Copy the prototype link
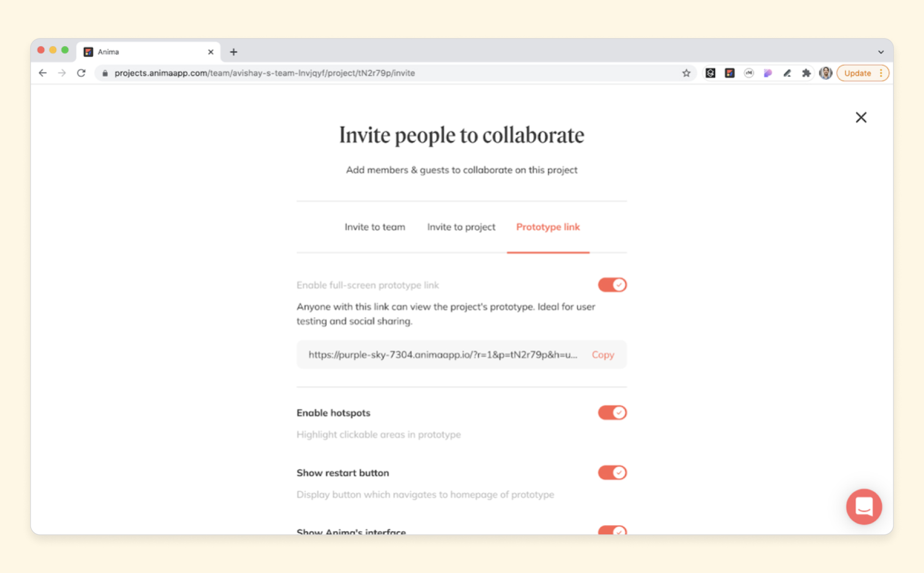Image resolution: width=924 pixels, height=573 pixels. (603, 355)
